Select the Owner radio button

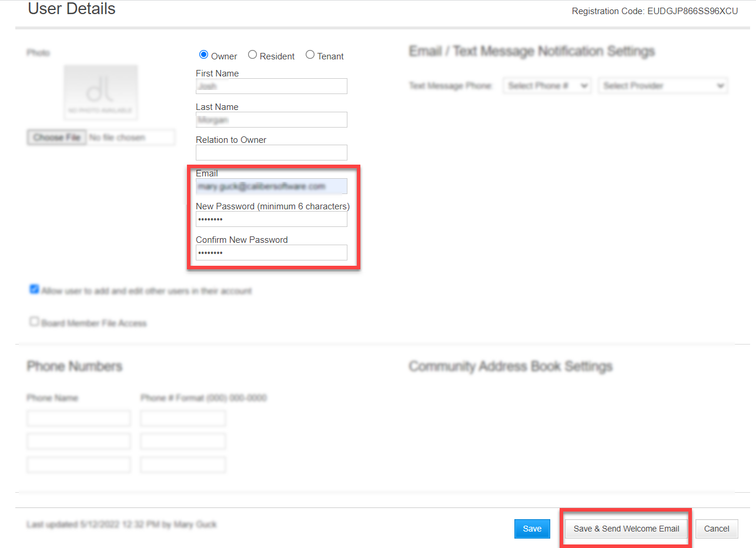(204, 55)
